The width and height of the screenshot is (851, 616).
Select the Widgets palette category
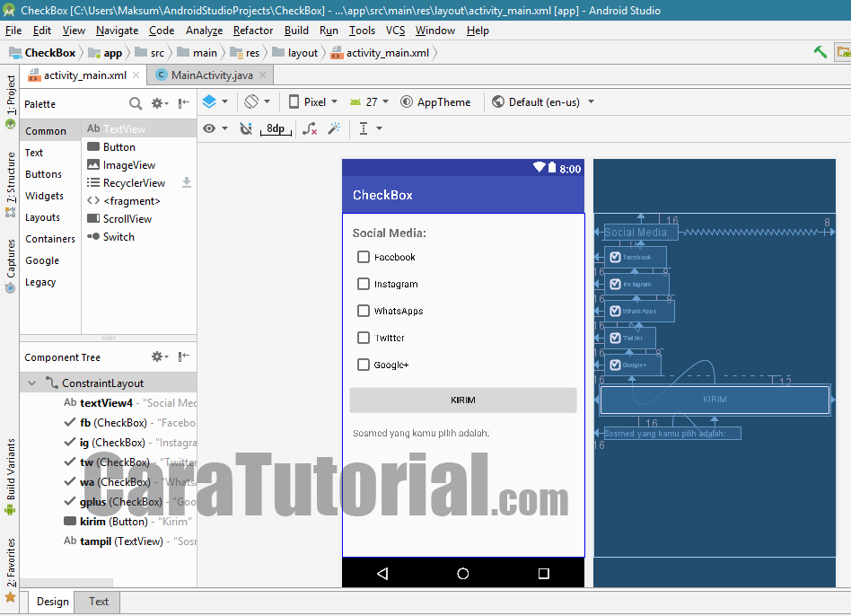click(x=45, y=196)
